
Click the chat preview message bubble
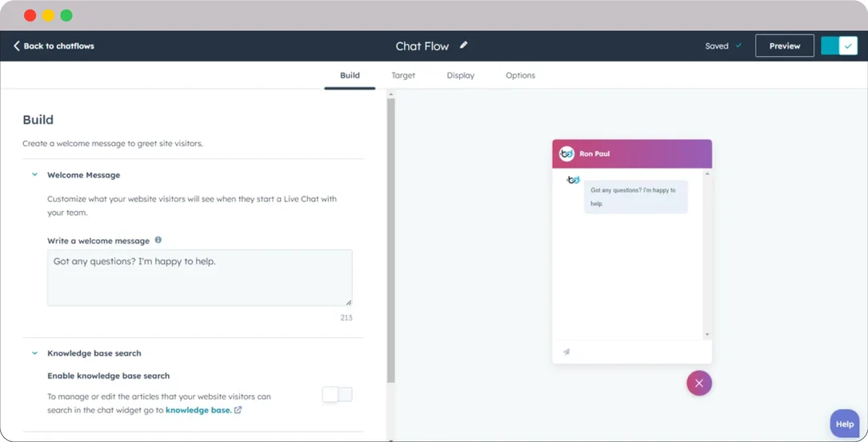[635, 197]
